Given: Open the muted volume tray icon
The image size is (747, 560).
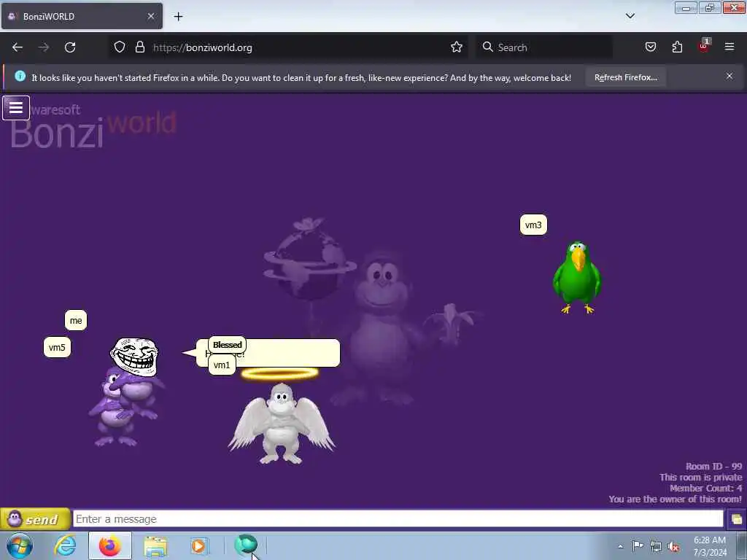Looking at the screenshot, I should [x=673, y=546].
